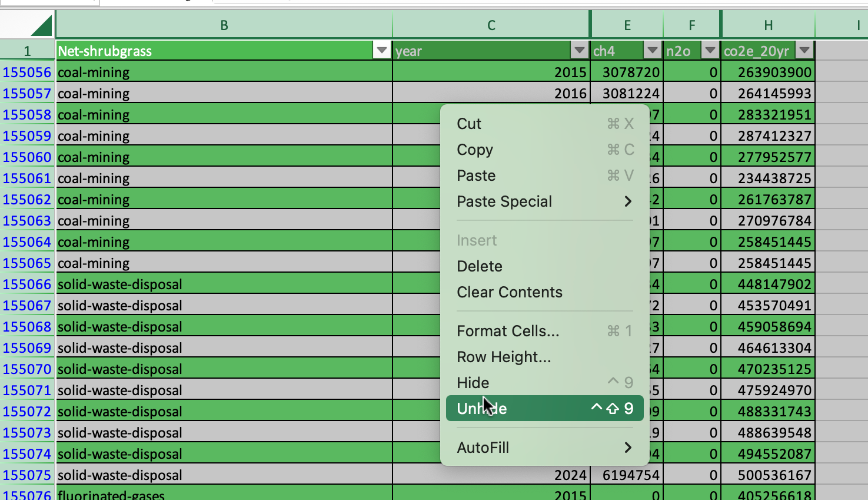Click ch4 cell with value 3078720
868x500 pixels.
click(627, 72)
